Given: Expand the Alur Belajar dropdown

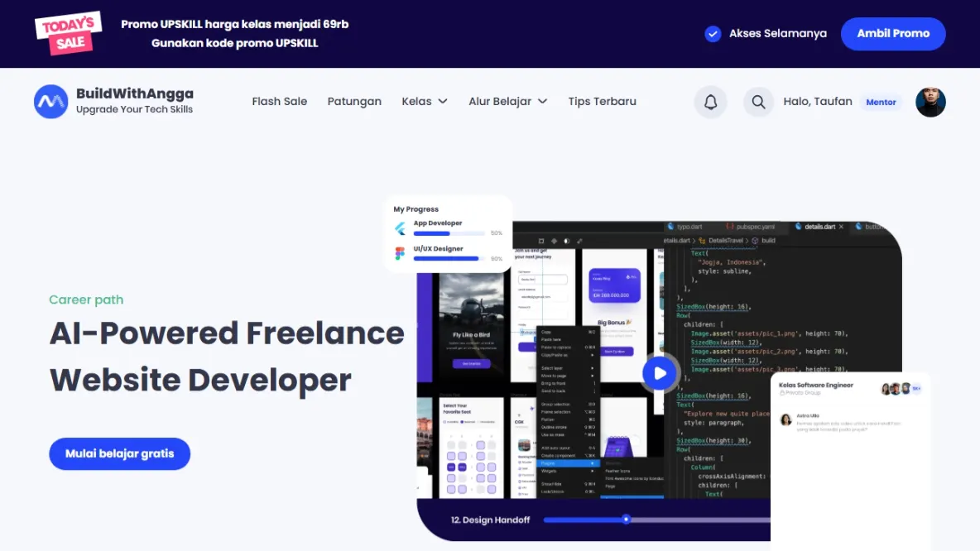Looking at the screenshot, I should (507, 101).
